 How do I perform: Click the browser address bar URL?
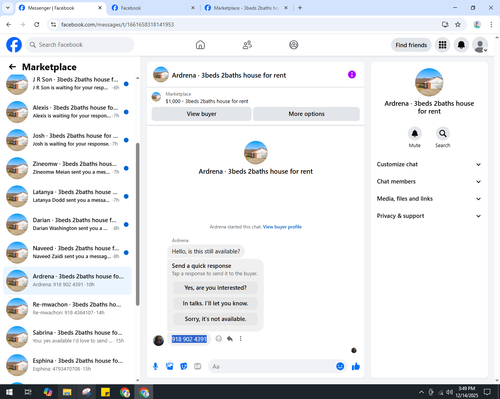(x=117, y=25)
